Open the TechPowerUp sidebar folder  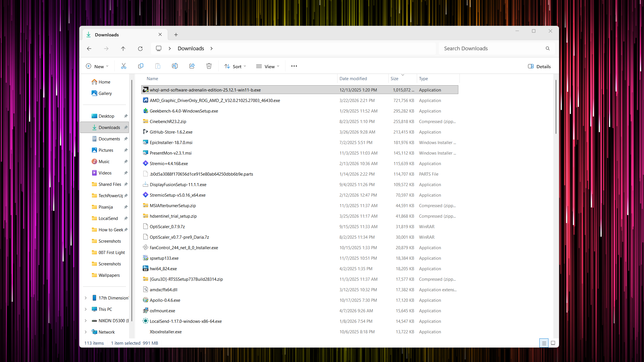pyautogui.click(x=104, y=195)
